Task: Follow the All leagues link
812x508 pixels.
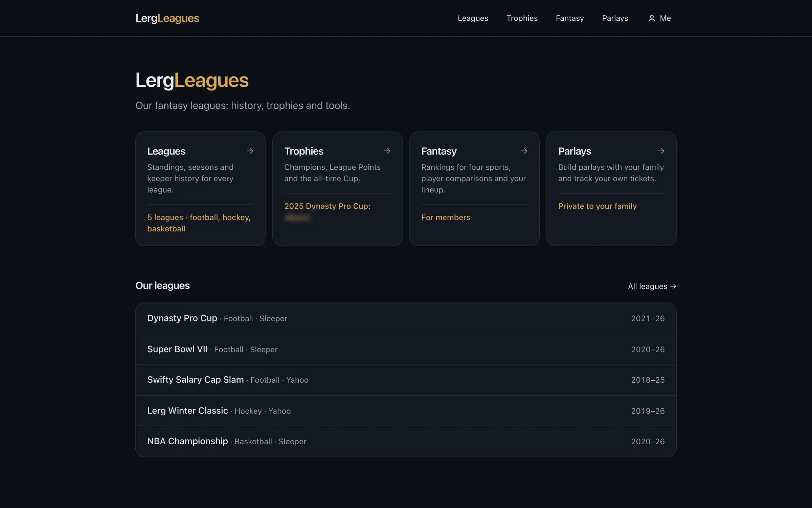Action: [x=652, y=287]
